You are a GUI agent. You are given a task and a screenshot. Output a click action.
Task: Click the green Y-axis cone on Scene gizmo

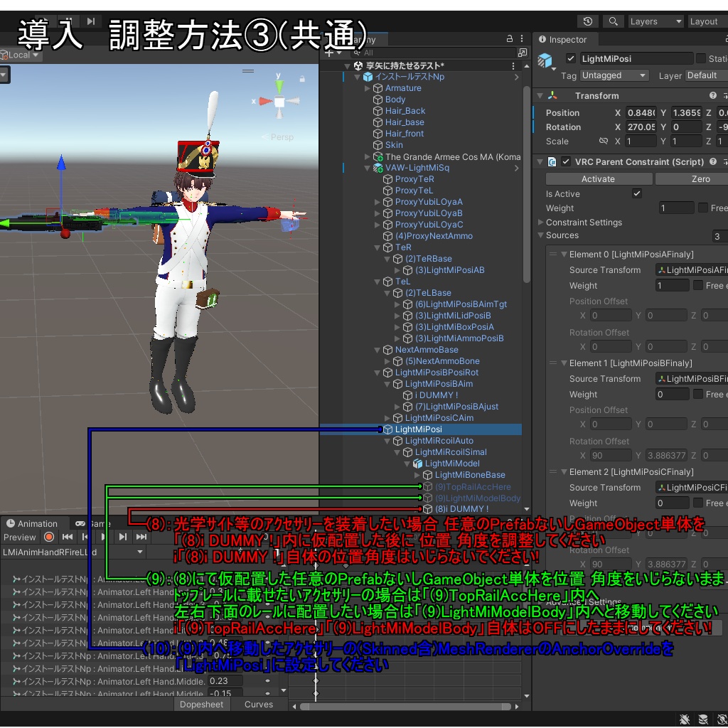coord(279,86)
